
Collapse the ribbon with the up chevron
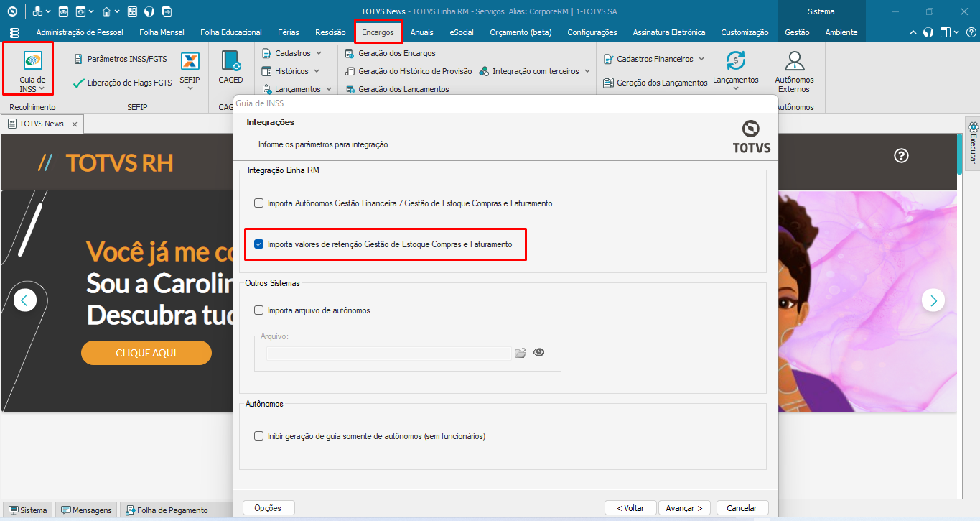coord(913,32)
